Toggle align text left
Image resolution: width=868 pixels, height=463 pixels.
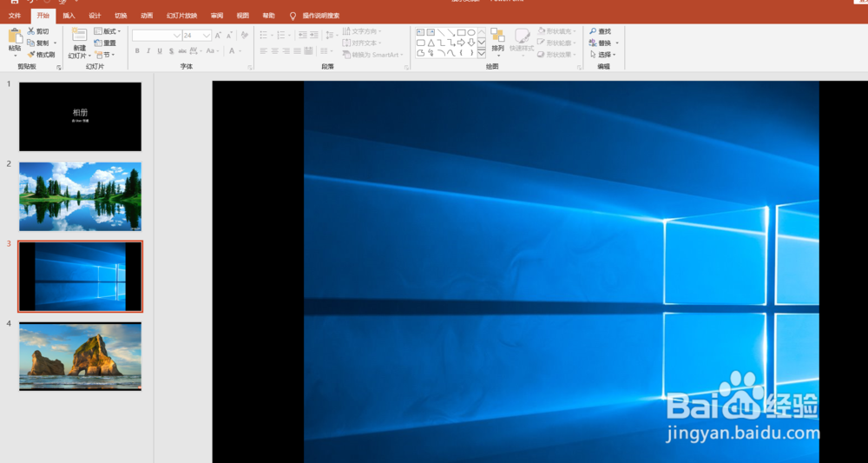pyautogui.click(x=264, y=51)
